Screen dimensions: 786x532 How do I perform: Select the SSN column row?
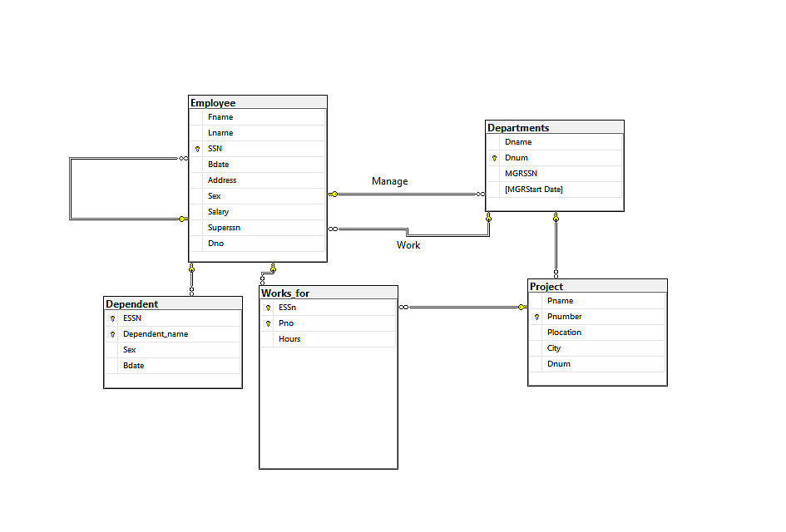[258, 149]
